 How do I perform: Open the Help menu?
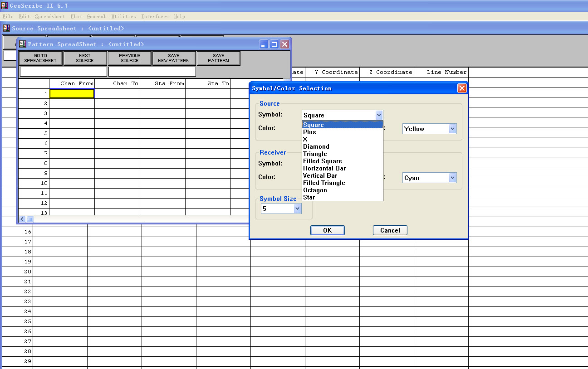[179, 16]
